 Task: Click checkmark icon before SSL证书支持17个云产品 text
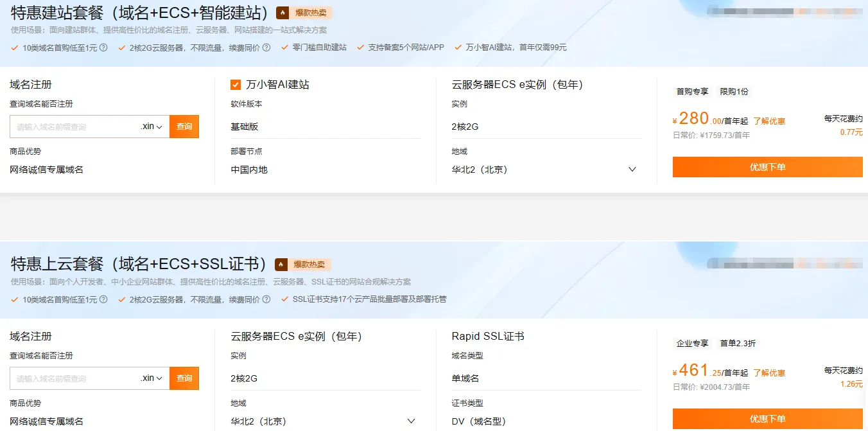point(283,299)
